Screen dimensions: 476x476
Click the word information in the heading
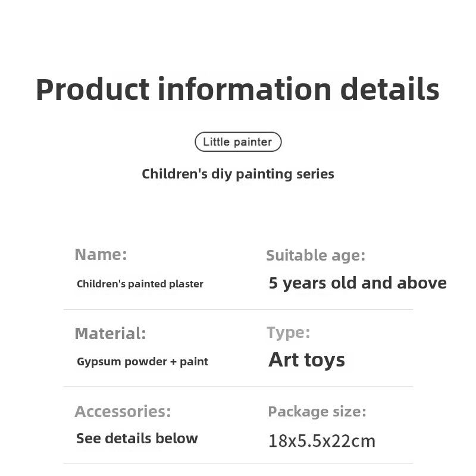(245, 90)
